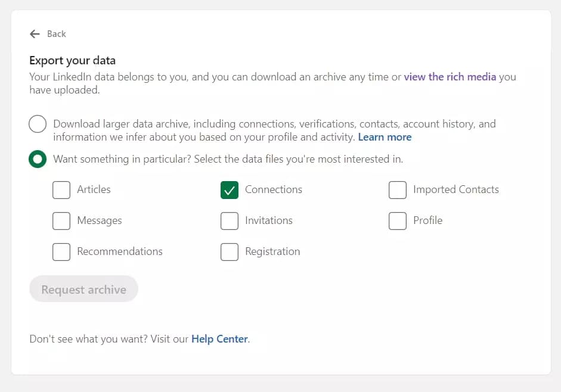This screenshot has height=392, width=561.
Task: Enable the Messages checkbox
Action: pos(61,220)
